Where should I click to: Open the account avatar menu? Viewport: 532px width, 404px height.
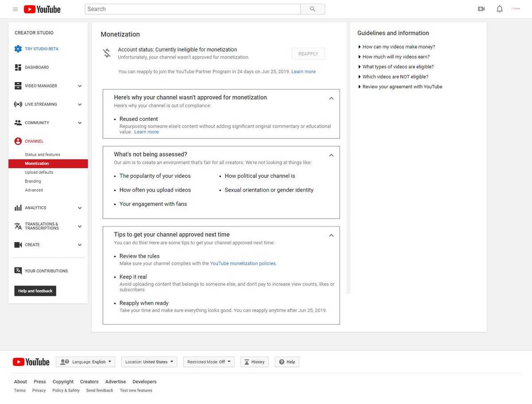click(x=516, y=9)
